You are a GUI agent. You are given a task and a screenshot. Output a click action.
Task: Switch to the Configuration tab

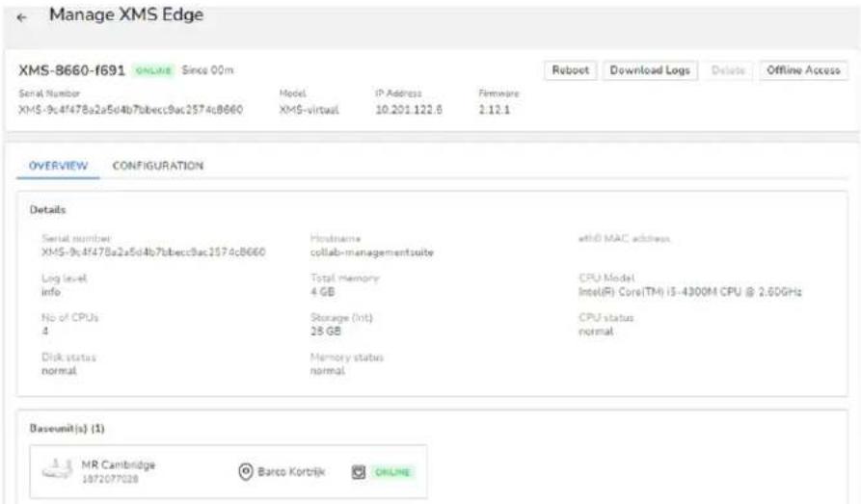pos(157,166)
